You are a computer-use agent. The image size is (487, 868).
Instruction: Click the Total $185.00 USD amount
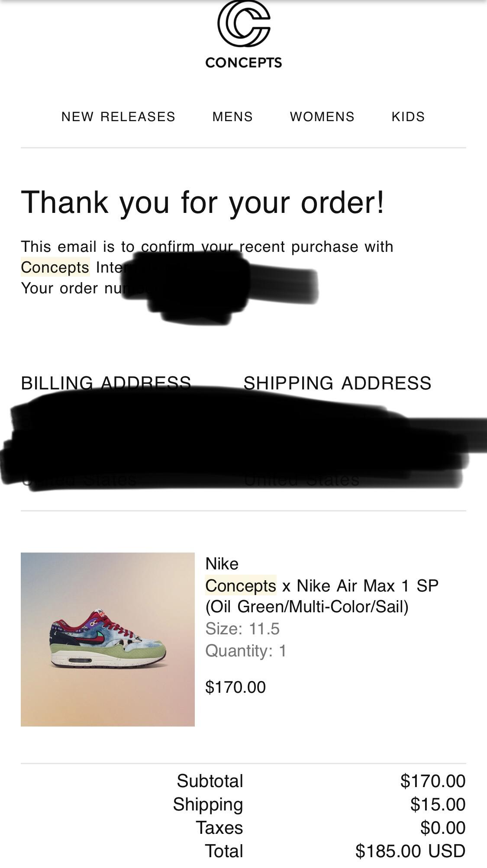tap(410, 851)
